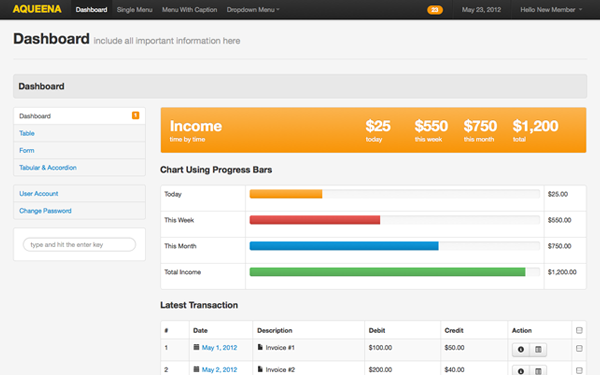Tick the checkbox for the Invoice #1 row

click(579, 348)
